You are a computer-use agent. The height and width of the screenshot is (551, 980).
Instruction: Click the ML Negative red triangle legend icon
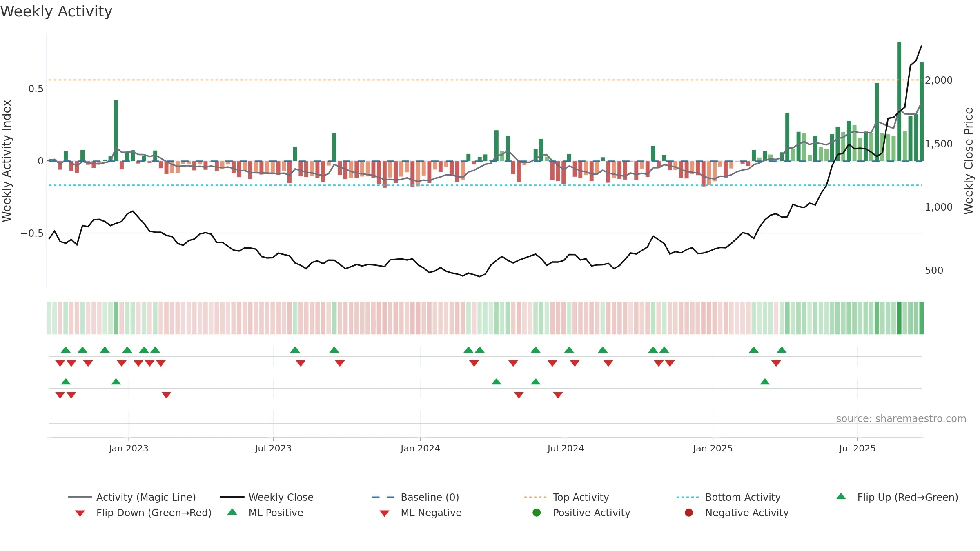click(384, 513)
